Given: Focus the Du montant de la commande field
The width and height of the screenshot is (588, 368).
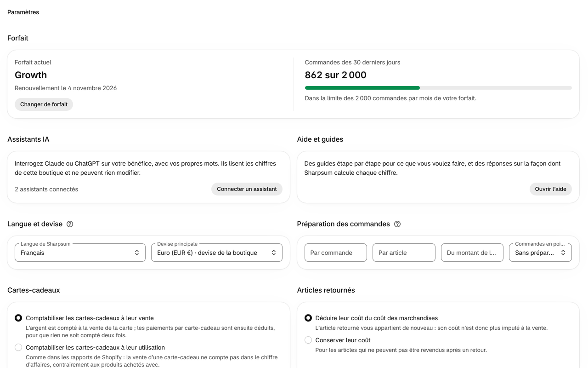Looking at the screenshot, I should [x=472, y=253].
